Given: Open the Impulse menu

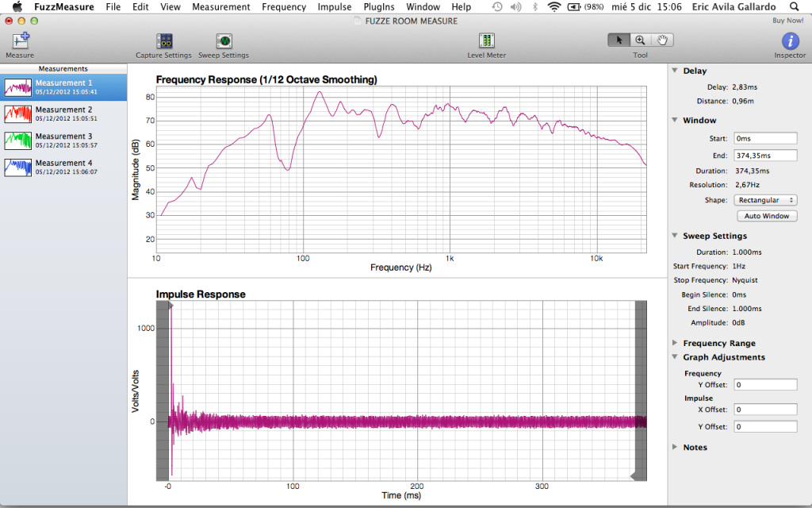Looking at the screenshot, I should tap(335, 7).
